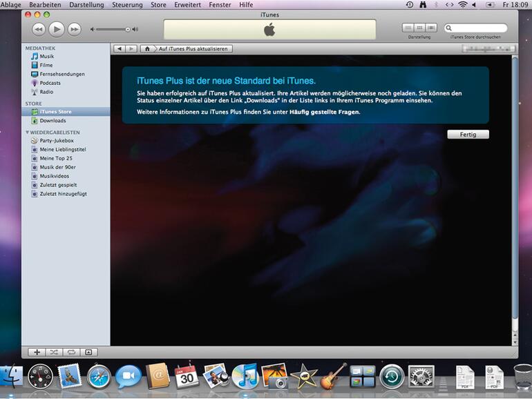Open System Preferences from the Dock
The height and width of the screenshot is (399, 532).
pyautogui.click(x=421, y=376)
